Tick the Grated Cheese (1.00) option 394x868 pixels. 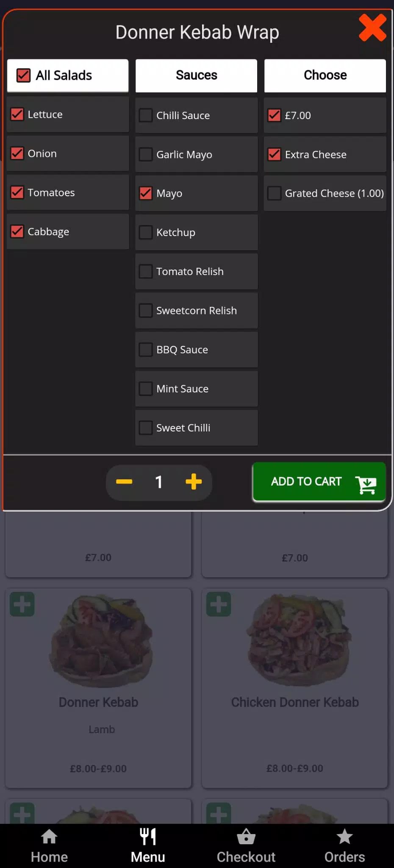click(x=274, y=193)
